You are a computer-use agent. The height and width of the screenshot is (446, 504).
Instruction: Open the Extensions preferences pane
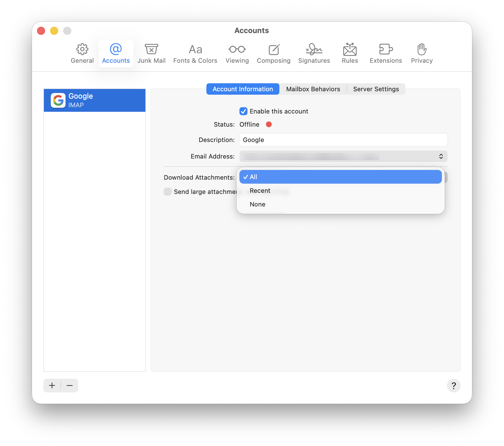(386, 54)
